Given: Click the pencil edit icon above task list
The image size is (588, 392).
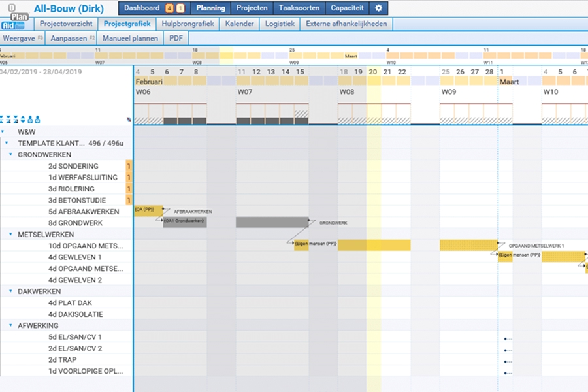Looking at the screenshot, I should (x=129, y=120).
